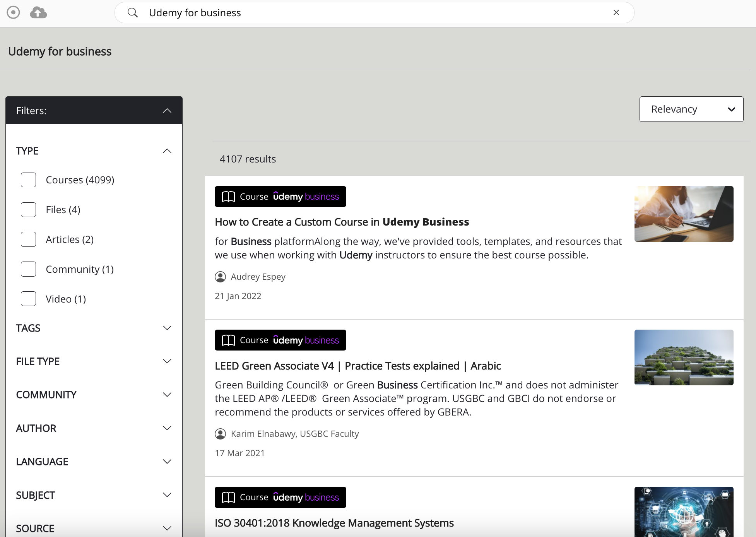Image resolution: width=756 pixels, height=537 pixels.
Task: Open the Relevancy sort dropdown
Action: pos(691,109)
